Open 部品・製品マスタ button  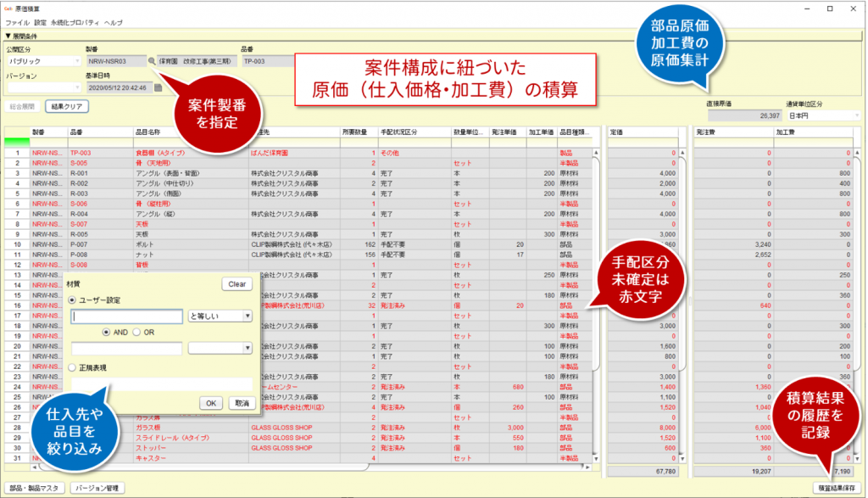point(34,488)
